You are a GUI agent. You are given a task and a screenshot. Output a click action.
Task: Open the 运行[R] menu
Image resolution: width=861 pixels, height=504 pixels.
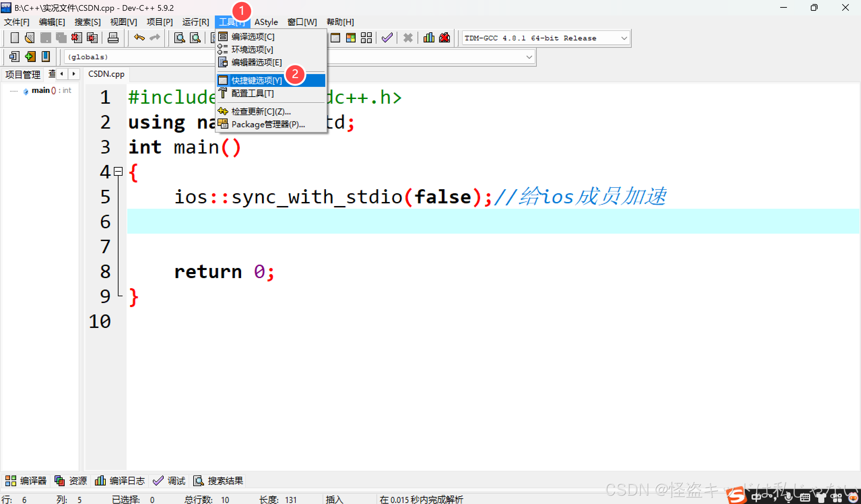(195, 22)
